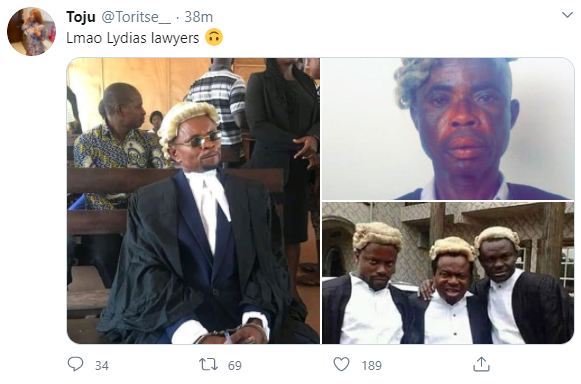Visit the @Toritse__ handle link
581x384 pixels.
136,17
